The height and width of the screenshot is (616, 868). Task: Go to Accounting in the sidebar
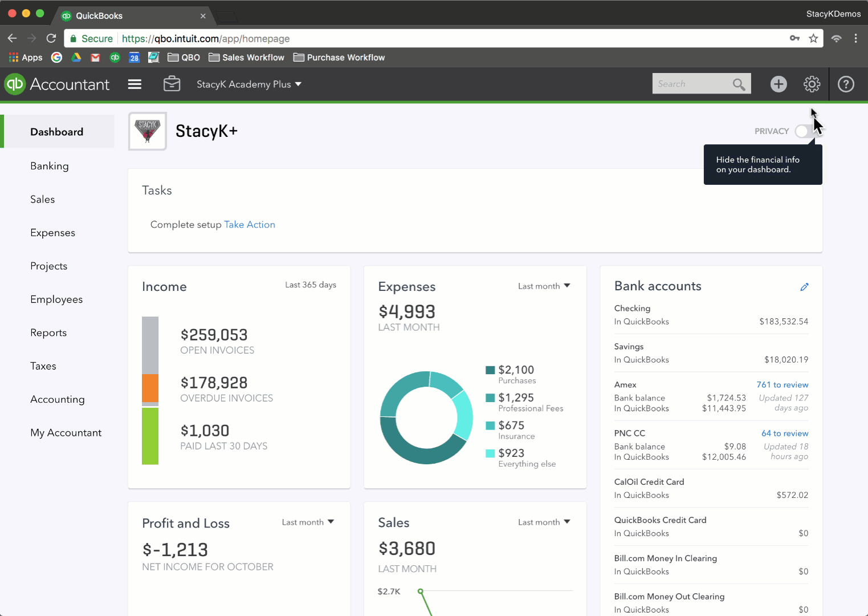58,399
